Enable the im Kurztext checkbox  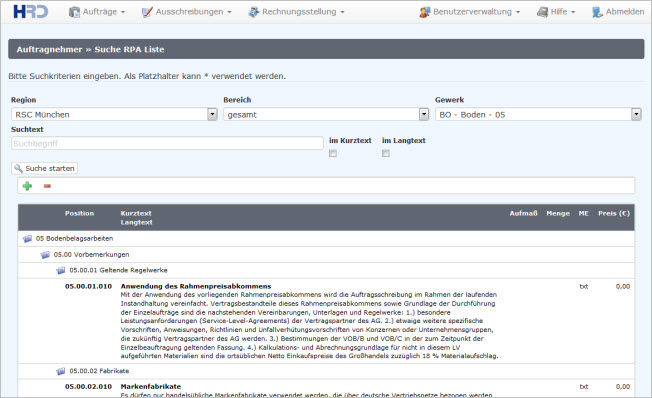tap(333, 153)
